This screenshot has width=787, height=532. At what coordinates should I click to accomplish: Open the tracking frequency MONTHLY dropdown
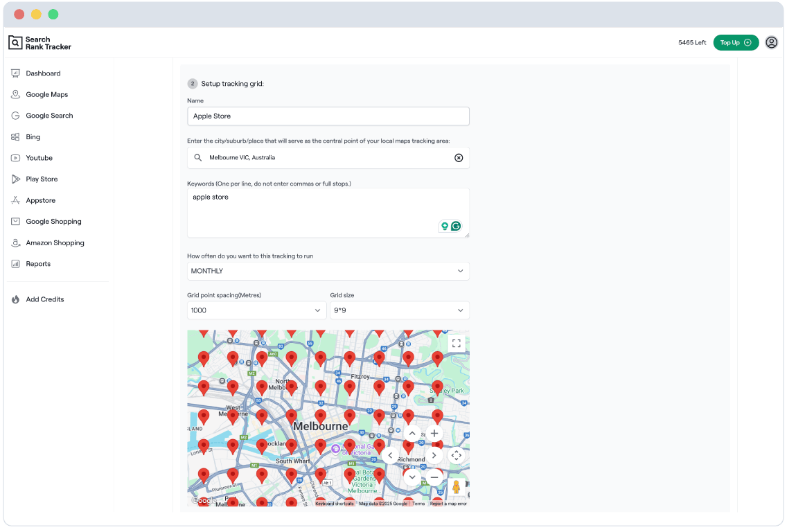(328, 271)
